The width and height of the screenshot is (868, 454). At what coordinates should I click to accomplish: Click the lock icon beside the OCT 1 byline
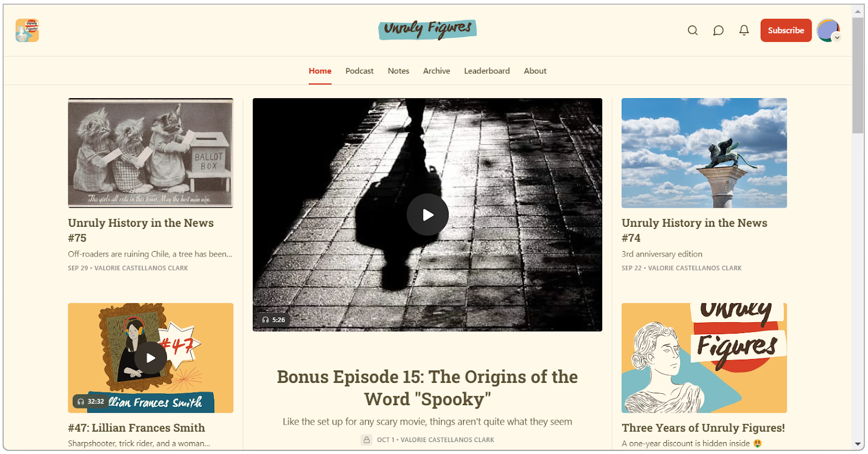[x=367, y=440]
